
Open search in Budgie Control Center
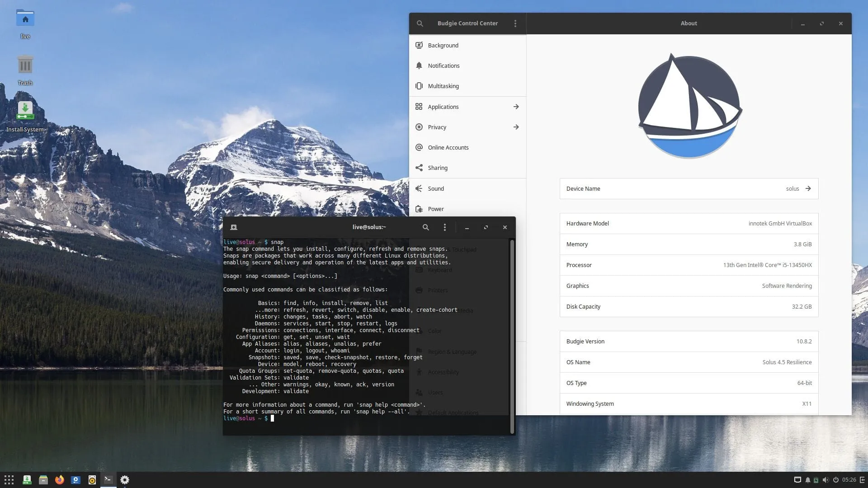[420, 23]
